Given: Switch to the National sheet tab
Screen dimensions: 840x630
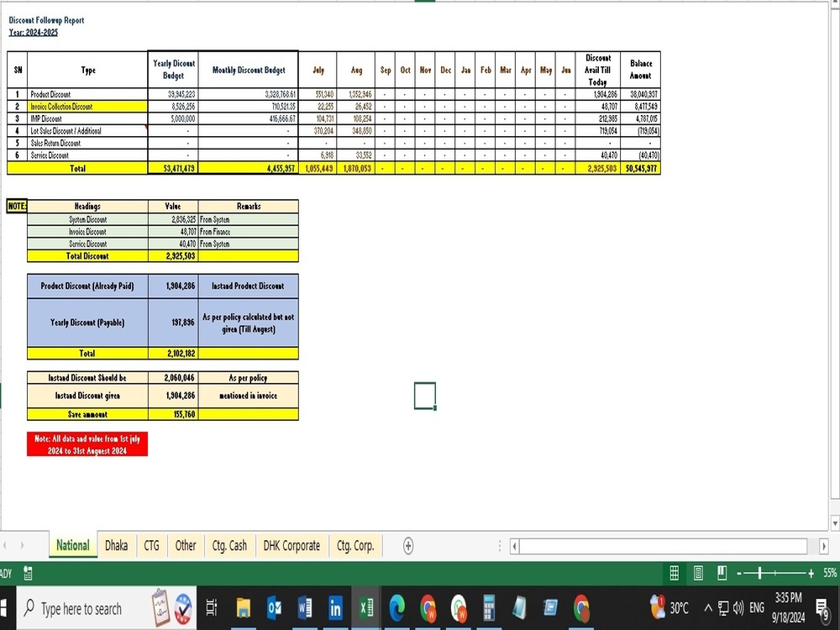Looking at the screenshot, I should (x=73, y=545).
